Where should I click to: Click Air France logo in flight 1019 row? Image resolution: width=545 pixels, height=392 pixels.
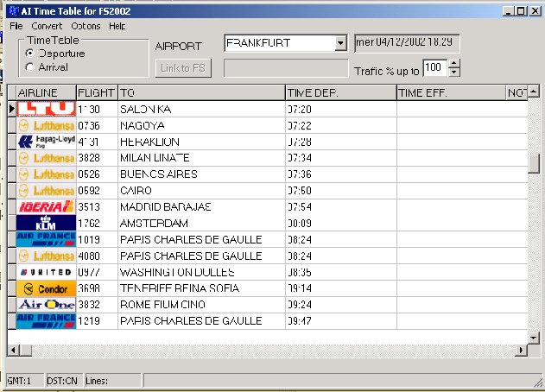pyautogui.click(x=47, y=239)
